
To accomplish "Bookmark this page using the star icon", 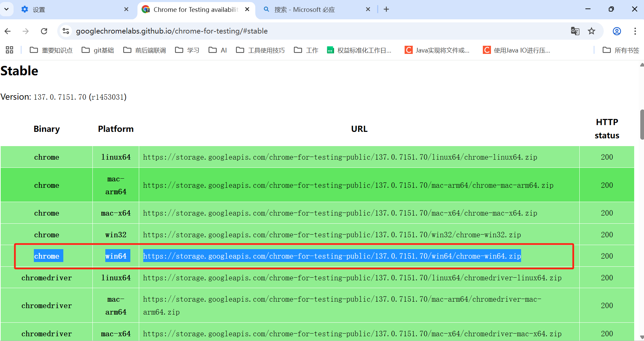I will (592, 31).
